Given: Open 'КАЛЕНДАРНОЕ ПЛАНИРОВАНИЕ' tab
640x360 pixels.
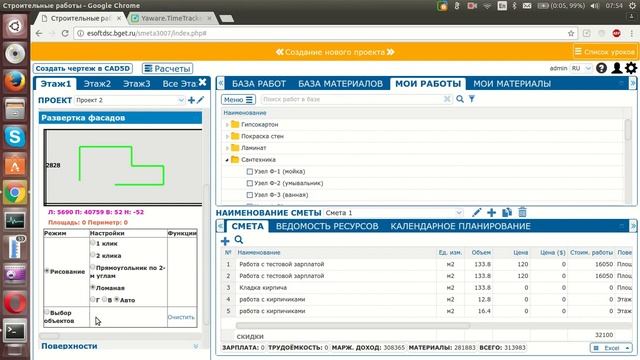Looking at the screenshot, I should (x=460, y=226).
